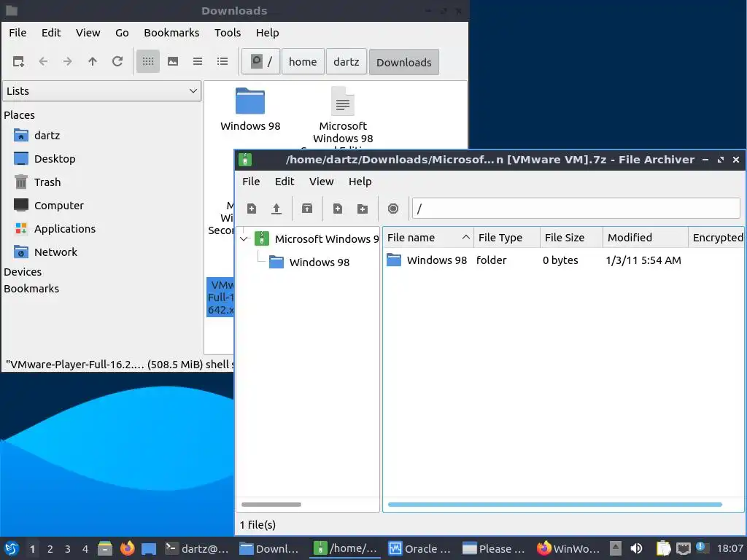The height and width of the screenshot is (560, 747).
Task: Switch Downloads window to icon view
Action: coord(148,61)
